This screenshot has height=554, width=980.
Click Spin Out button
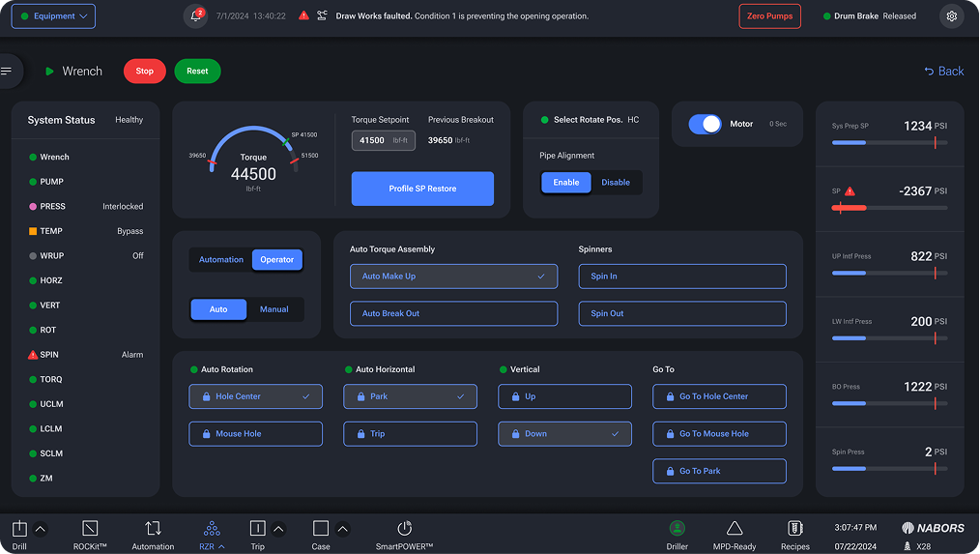(x=682, y=314)
